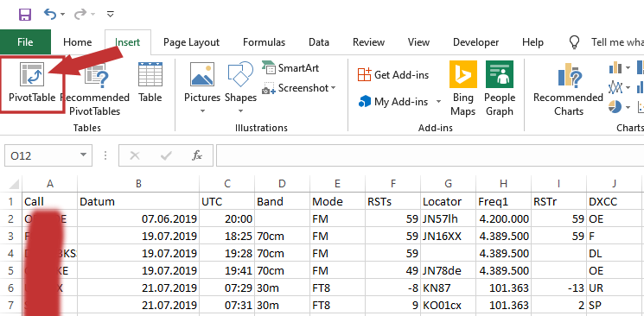The height and width of the screenshot is (316, 644).
Task: Expand the Pictures dropdown arrow
Action: pos(202,111)
